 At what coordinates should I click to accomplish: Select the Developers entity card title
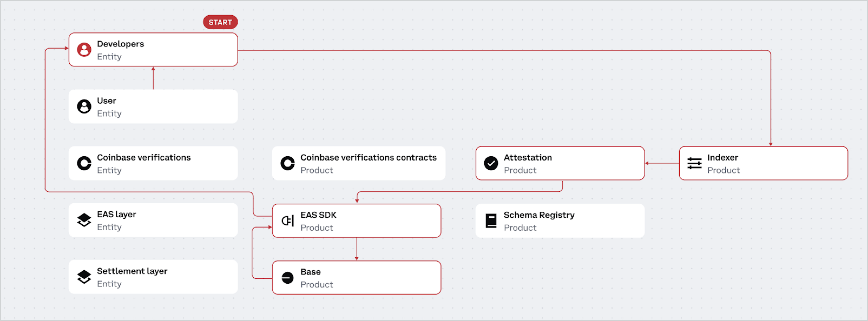(120, 44)
